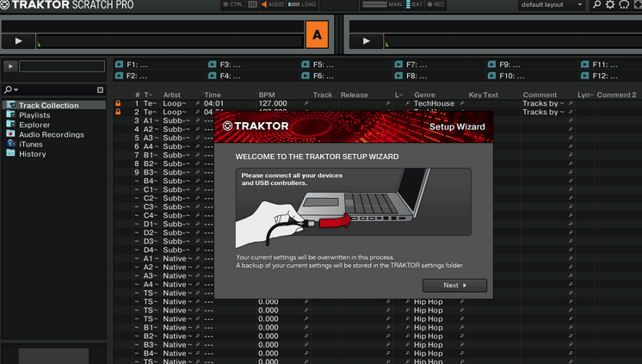Sort by the Genre column header

(424, 95)
